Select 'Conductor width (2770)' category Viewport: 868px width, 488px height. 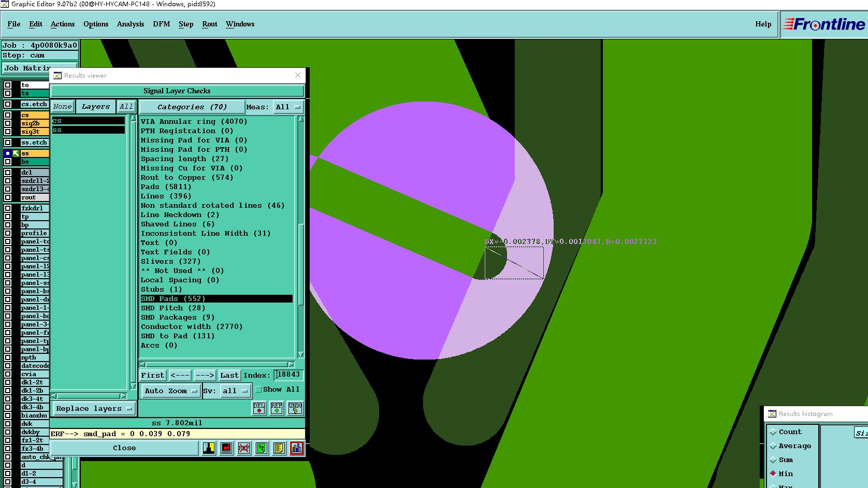pyautogui.click(x=192, y=327)
